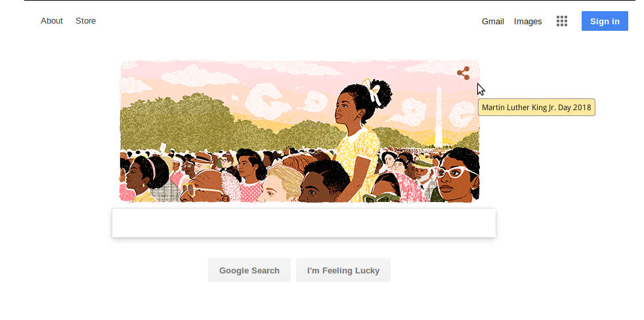Image resolution: width=644 pixels, height=320 pixels.
Task: Focus the search input field
Action: pyautogui.click(x=304, y=223)
